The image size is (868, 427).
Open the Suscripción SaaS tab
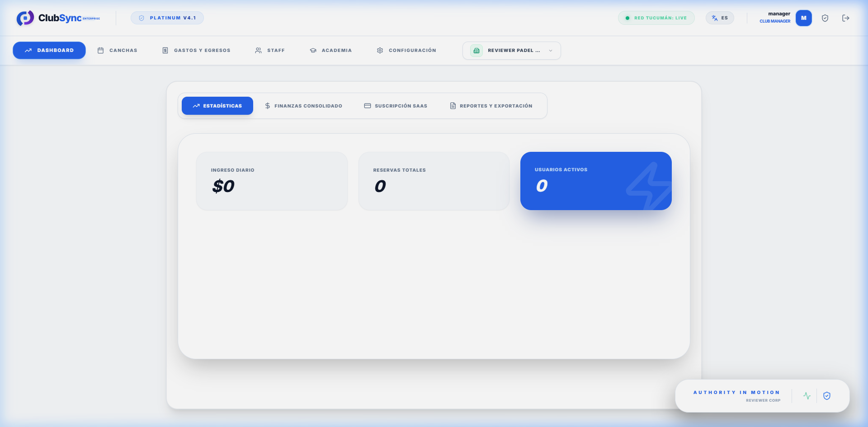click(396, 105)
